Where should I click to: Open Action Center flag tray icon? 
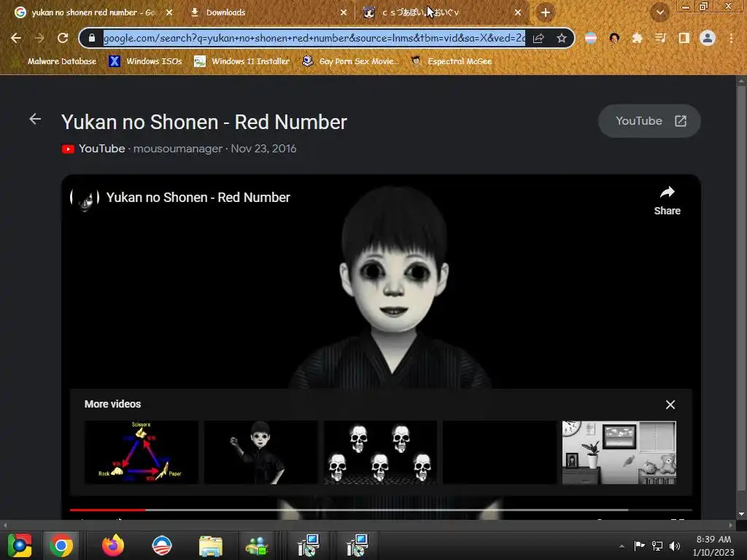[x=639, y=545]
